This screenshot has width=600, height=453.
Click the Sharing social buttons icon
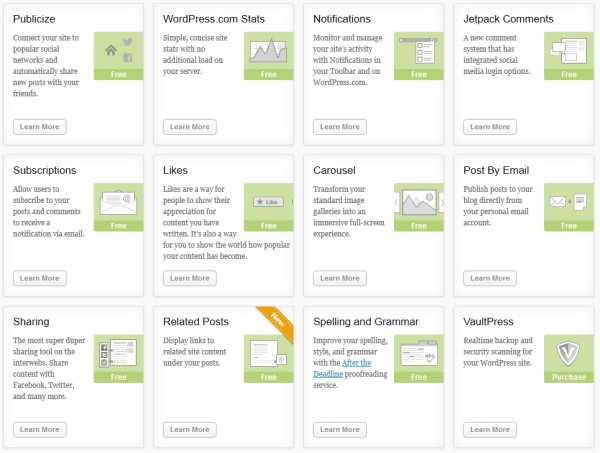pos(119,353)
